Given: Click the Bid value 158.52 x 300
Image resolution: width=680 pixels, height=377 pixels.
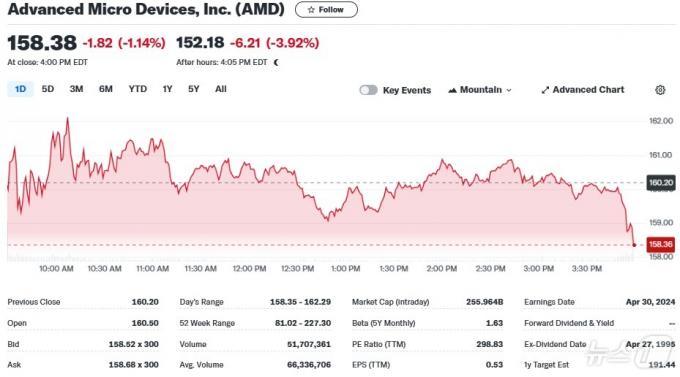Looking at the screenshot, I should 134,344.
